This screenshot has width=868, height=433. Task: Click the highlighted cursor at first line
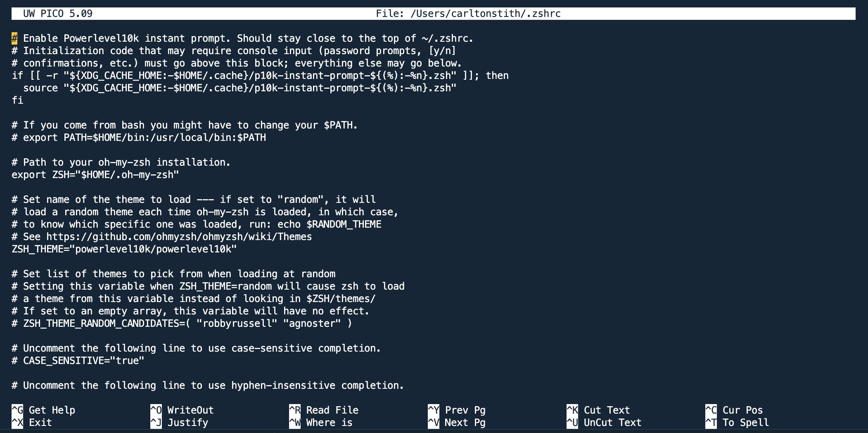coord(14,38)
